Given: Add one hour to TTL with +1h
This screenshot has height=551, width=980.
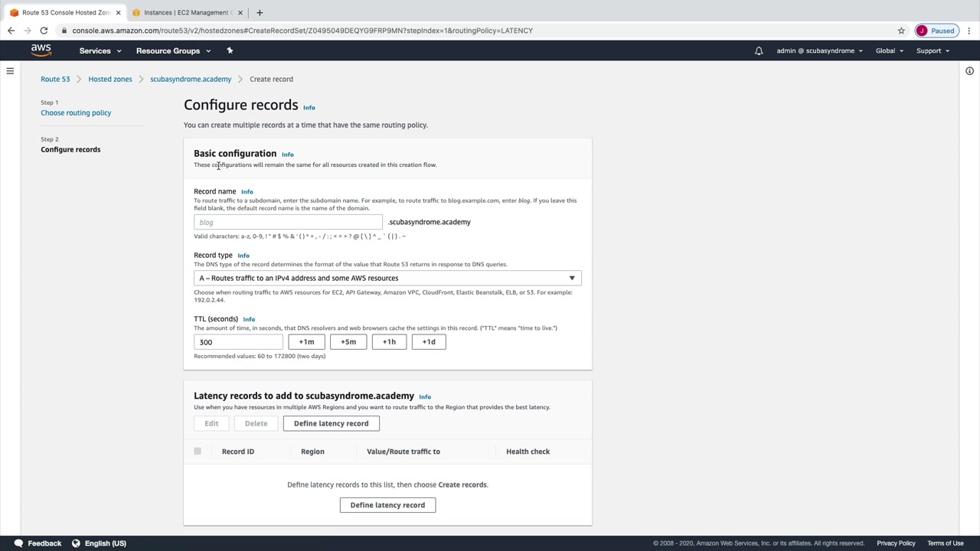Looking at the screenshot, I should tap(389, 342).
